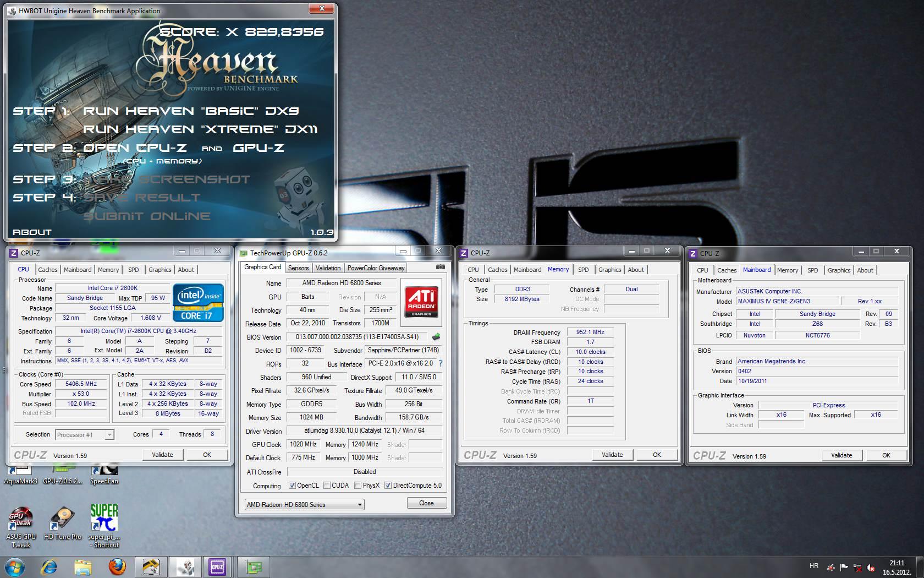Click the Bus Interface question mark
Viewport: 924px width, 578px height.
pyautogui.click(x=440, y=363)
